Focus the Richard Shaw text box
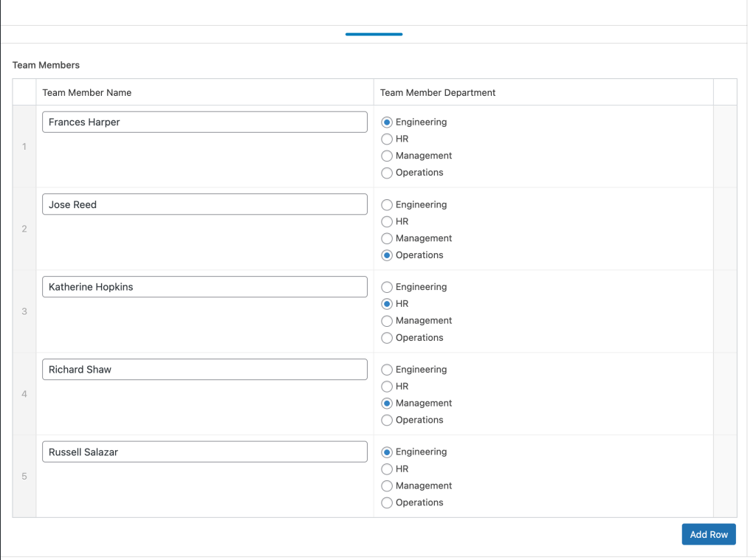The image size is (756, 560). (205, 370)
